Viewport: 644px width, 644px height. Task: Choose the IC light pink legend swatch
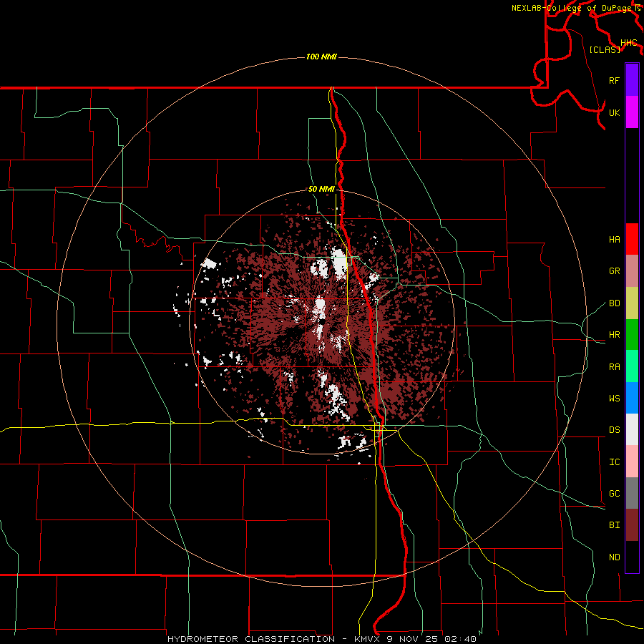coord(632,462)
